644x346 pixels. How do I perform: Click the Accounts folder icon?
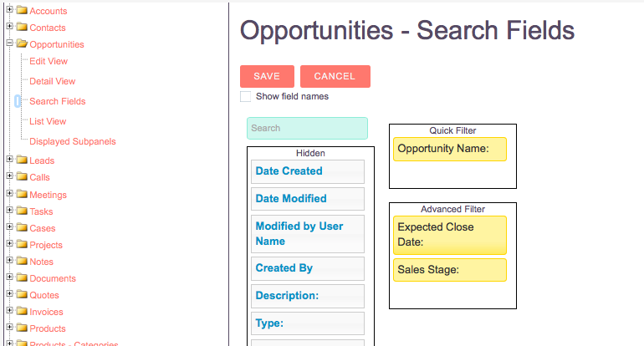(x=22, y=10)
